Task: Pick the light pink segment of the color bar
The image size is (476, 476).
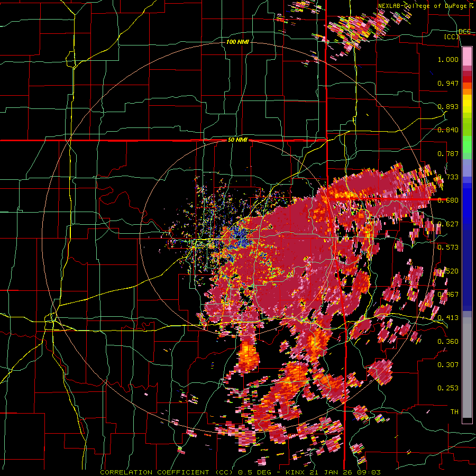Action: (467, 57)
